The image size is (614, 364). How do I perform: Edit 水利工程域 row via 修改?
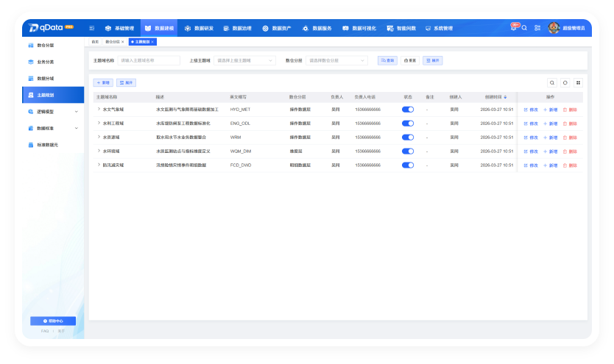coord(531,124)
